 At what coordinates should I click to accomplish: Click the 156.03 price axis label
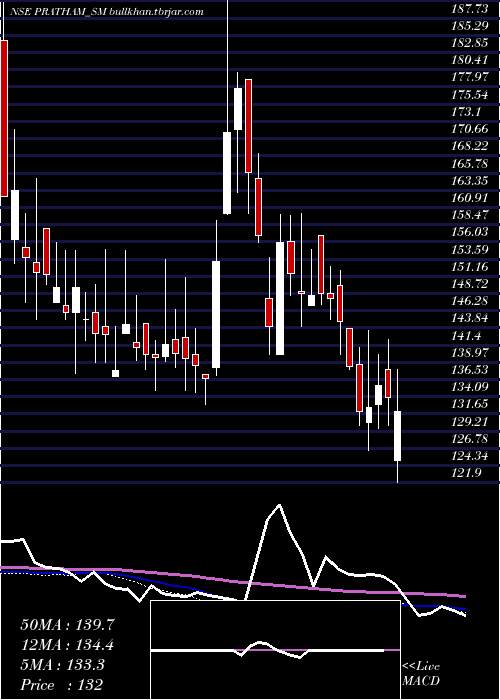tap(470, 232)
